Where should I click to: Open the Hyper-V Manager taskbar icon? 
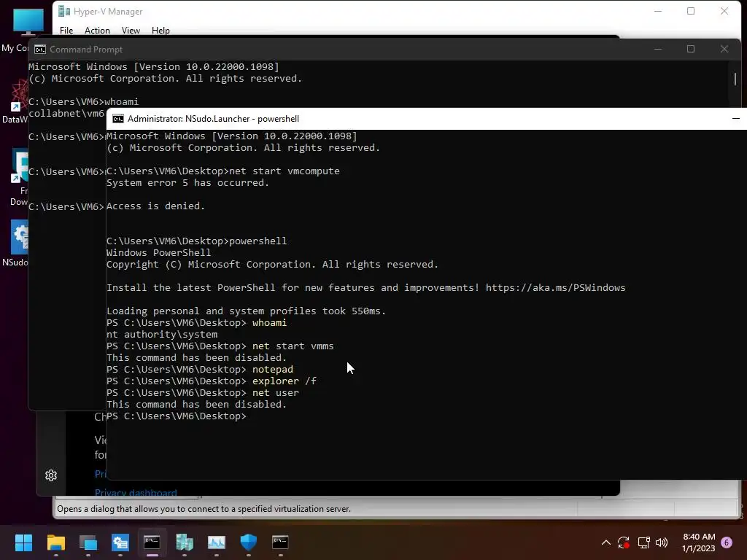click(x=185, y=542)
